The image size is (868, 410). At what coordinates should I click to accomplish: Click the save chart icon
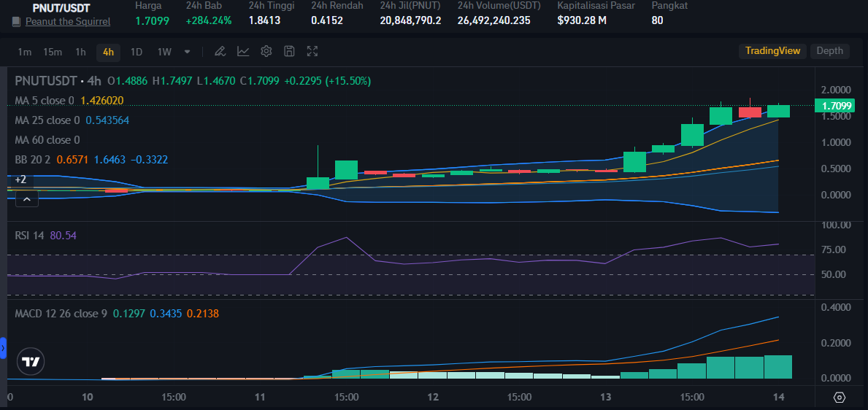click(289, 52)
